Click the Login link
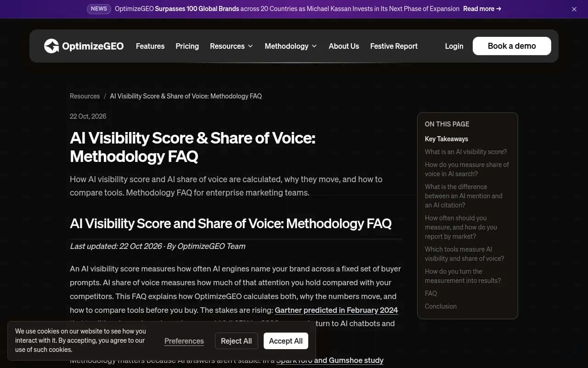Screen dimensions: 588x368 click(x=454, y=46)
